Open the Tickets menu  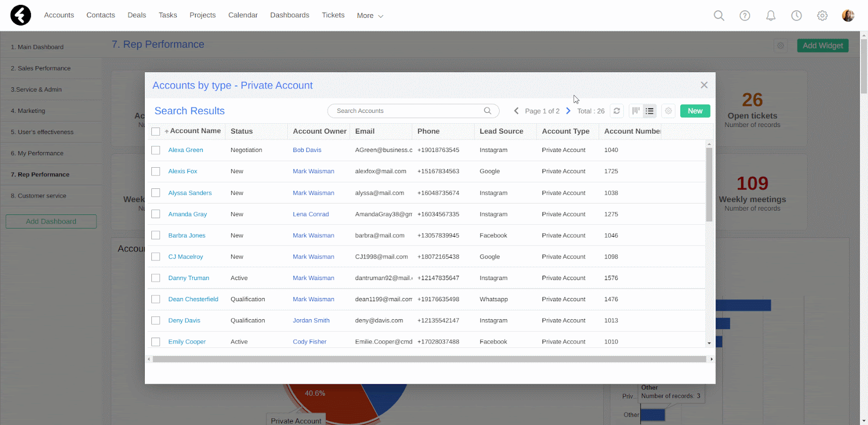click(333, 15)
